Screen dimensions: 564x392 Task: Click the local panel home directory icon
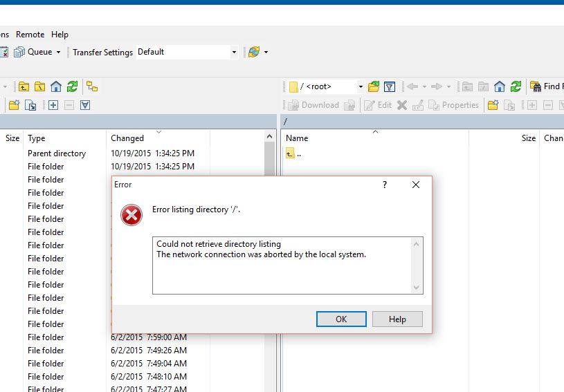(56, 86)
